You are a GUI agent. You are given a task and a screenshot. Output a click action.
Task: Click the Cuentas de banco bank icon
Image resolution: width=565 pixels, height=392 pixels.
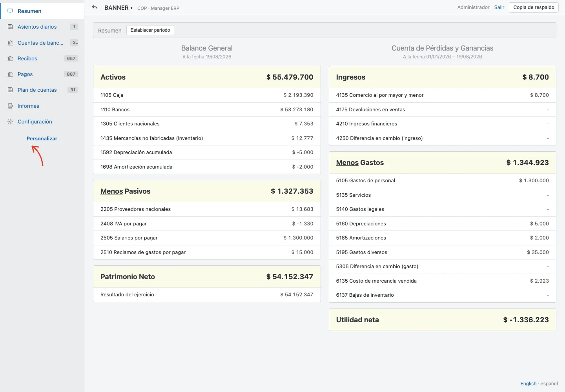coord(10,43)
